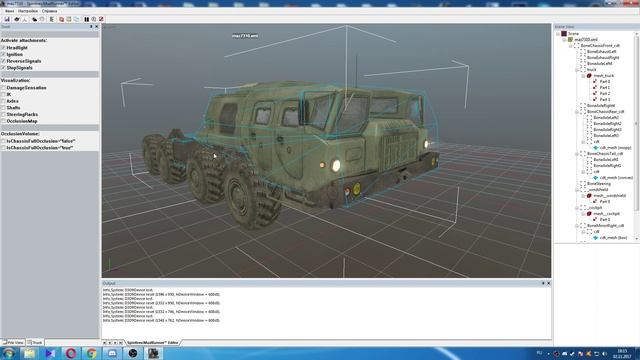Click the red slashed icon in toolbar
640x360 pixels.
[101, 19]
